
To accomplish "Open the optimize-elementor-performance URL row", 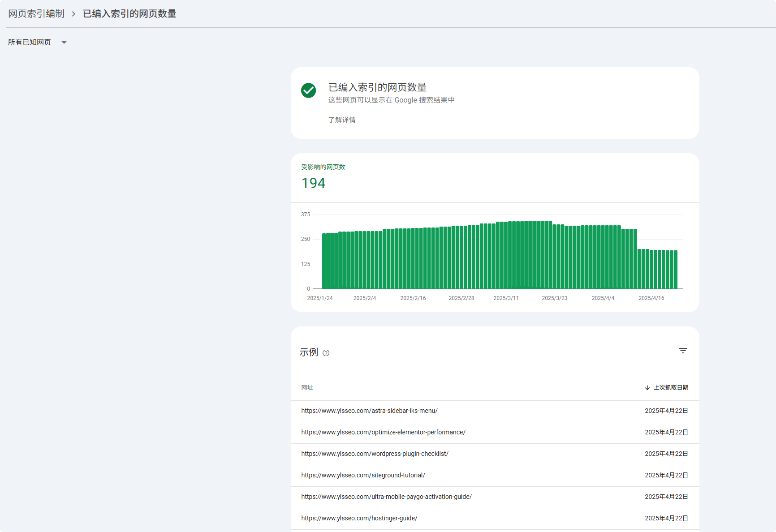I will click(495, 433).
